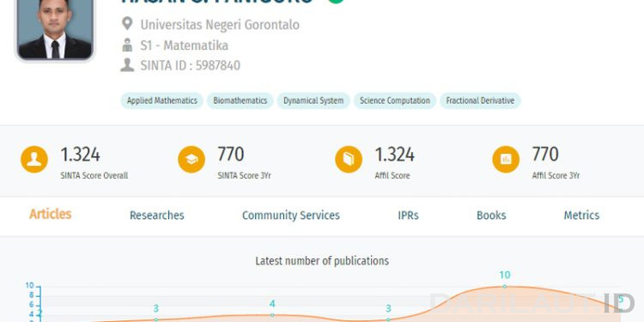Select the 770 SINTA Score 3Yr value
Viewport: 644px width, 322px height.
tap(231, 155)
